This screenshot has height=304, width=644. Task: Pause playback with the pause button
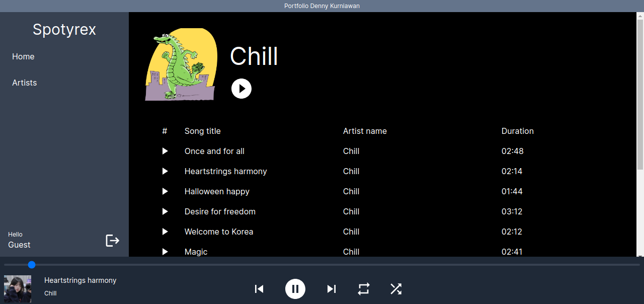tap(295, 289)
